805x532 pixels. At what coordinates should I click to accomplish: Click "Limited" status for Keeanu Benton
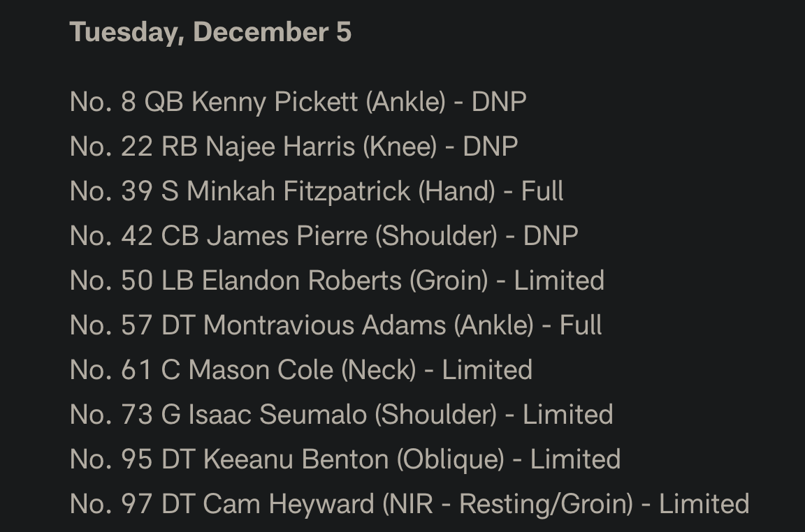pyautogui.click(x=575, y=459)
